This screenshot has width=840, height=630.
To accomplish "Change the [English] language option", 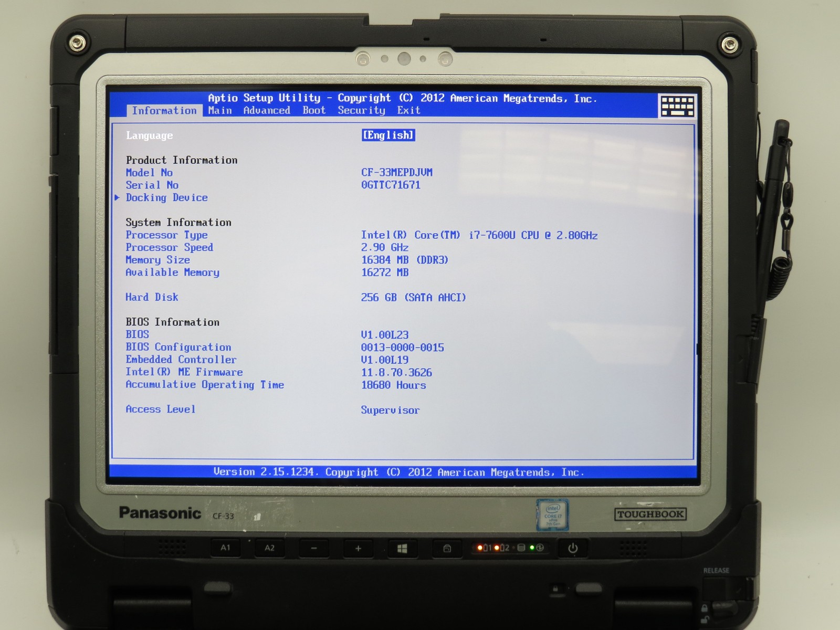I will coord(388,135).
